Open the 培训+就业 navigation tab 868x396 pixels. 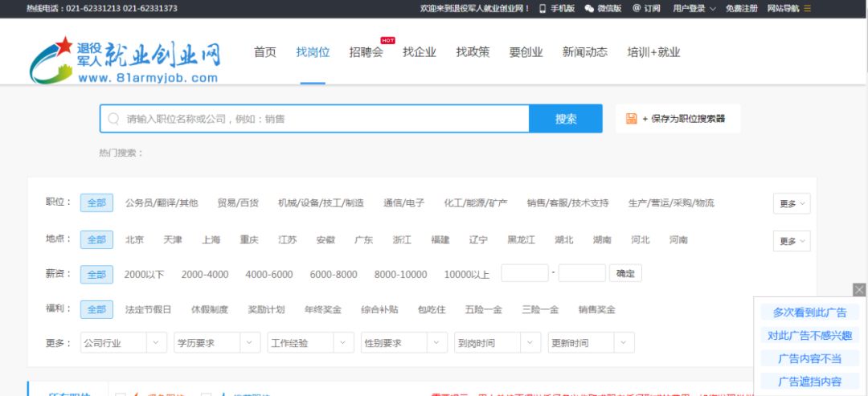coord(653,52)
